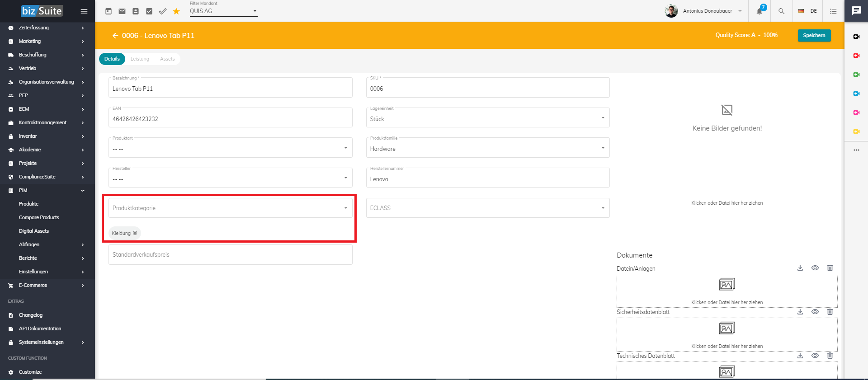Download Sicherheitsdatenblatt file
This screenshot has height=380, width=868.
pyautogui.click(x=800, y=312)
